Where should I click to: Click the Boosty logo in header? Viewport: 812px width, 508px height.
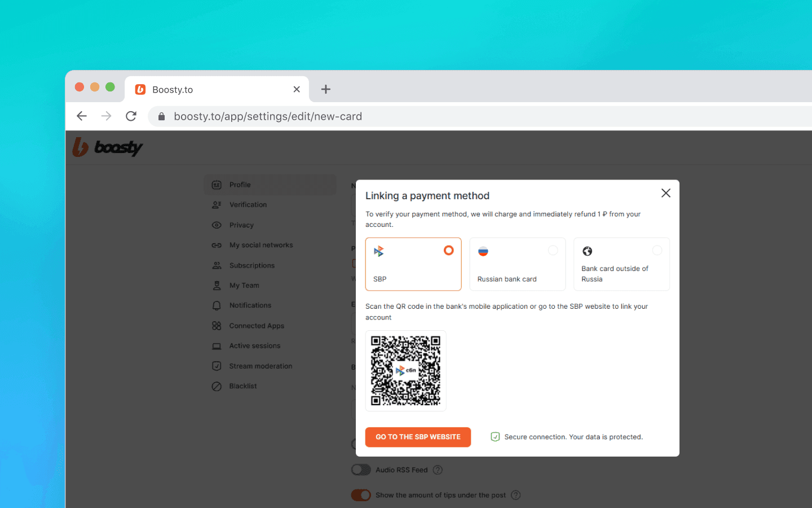pos(108,147)
